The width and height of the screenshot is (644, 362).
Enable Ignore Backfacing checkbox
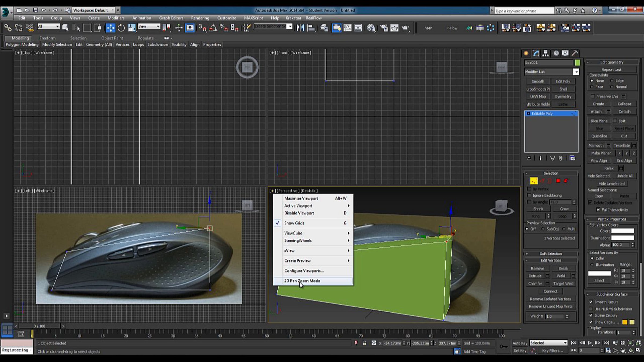pyautogui.click(x=529, y=195)
